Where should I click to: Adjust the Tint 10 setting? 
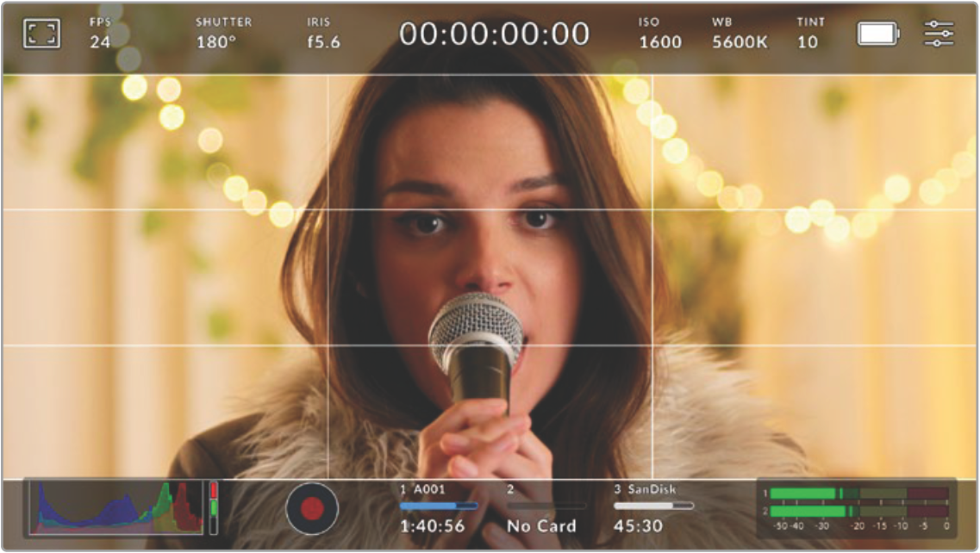[x=810, y=33]
